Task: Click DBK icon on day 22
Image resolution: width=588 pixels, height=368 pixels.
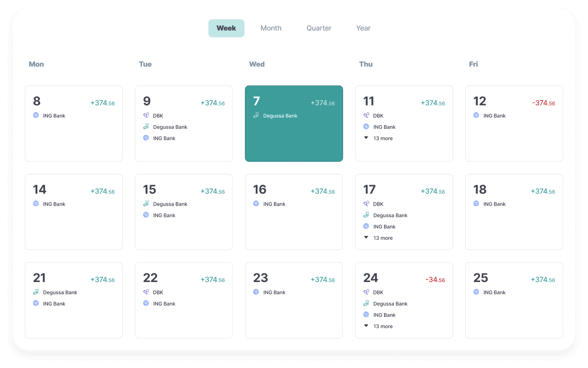Action: (x=146, y=292)
